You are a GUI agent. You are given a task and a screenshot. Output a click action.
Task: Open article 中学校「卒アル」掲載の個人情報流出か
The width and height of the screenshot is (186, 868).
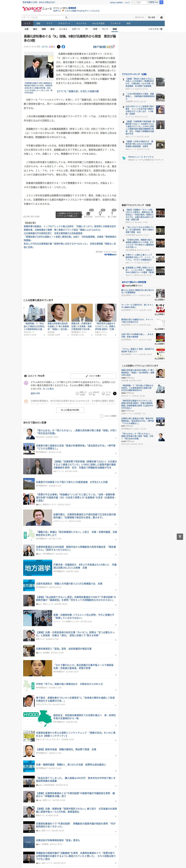[69, 684]
